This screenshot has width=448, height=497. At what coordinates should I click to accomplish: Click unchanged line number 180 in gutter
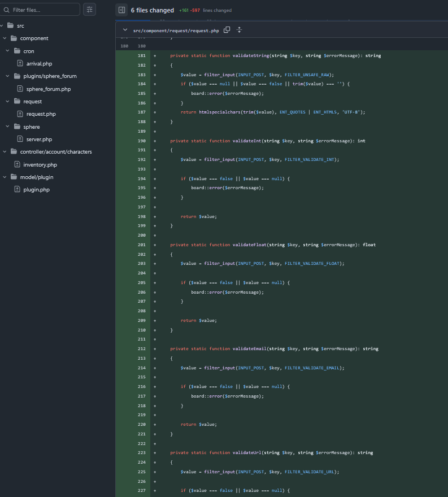pos(142,46)
